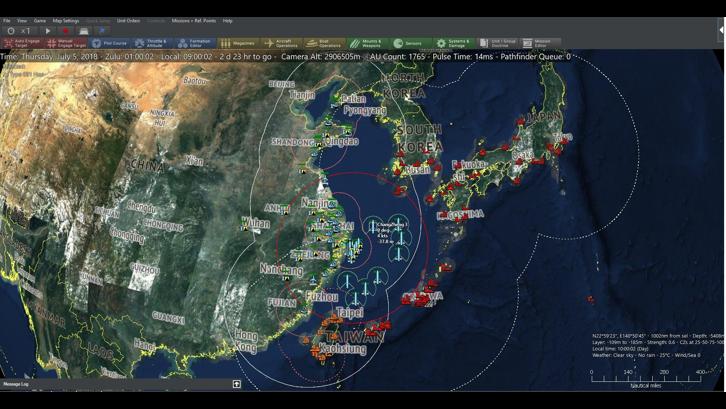
Task: Click the Wuhan label on the map
Action: (256, 224)
